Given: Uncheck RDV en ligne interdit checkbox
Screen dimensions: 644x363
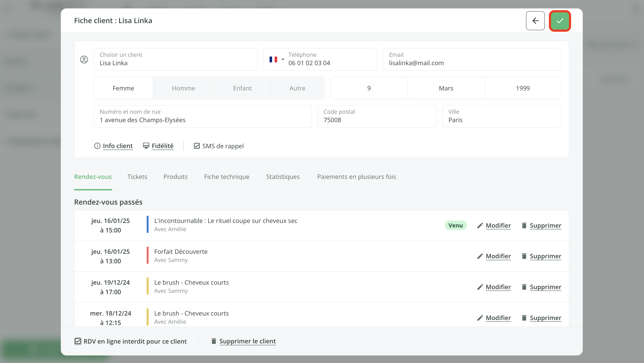Looking at the screenshot, I should (x=78, y=341).
